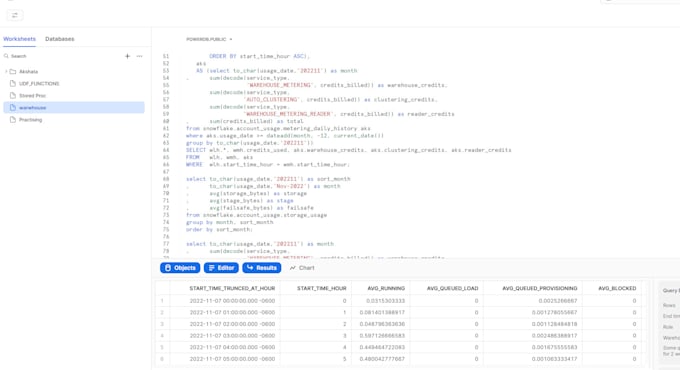Select the warehouse worksheet

pos(74,108)
